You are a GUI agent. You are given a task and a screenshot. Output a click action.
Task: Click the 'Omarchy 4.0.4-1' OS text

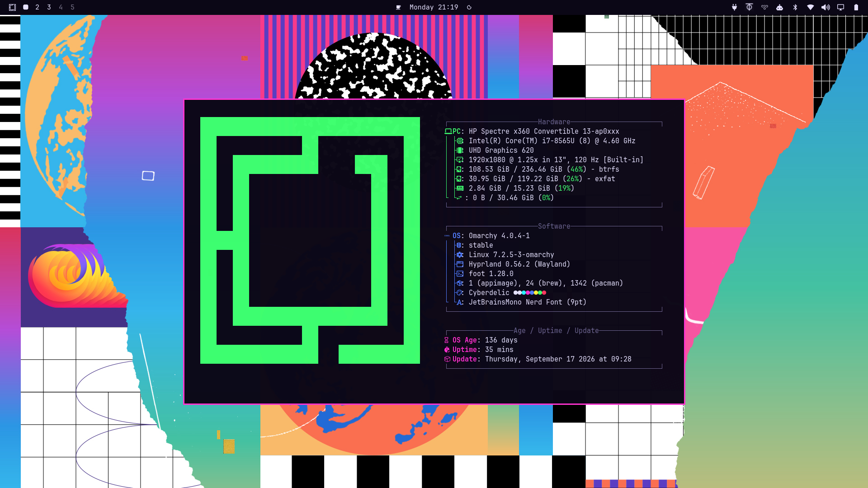pos(499,236)
